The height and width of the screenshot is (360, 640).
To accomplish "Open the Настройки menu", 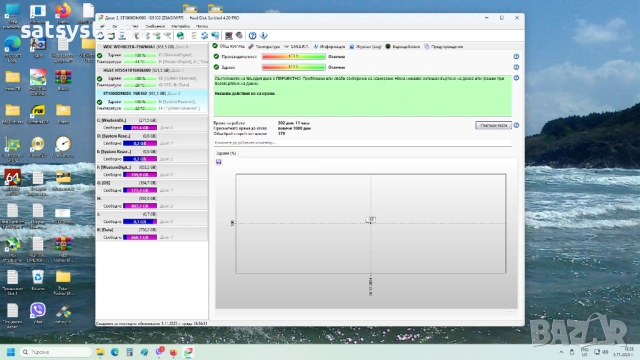I will point(180,26).
